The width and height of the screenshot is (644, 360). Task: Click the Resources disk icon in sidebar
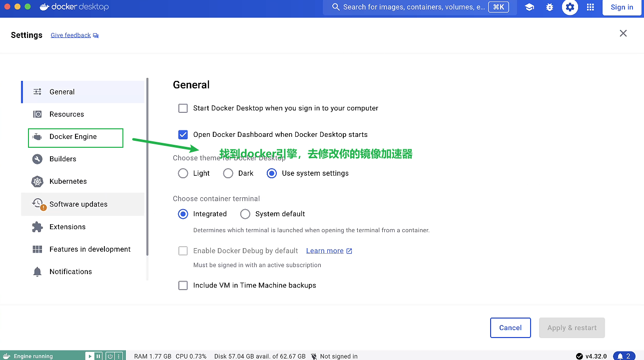pyautogui.click(x=37, y=114)
